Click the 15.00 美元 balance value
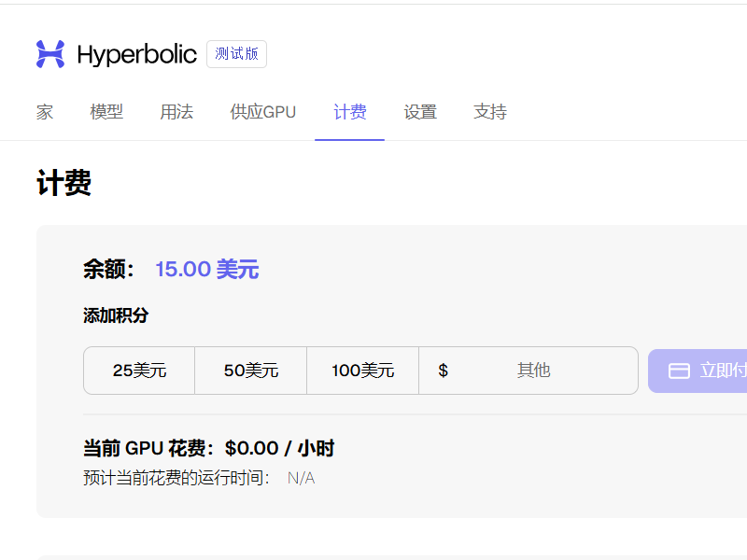The image size is (747, 560). coord(206,270)
